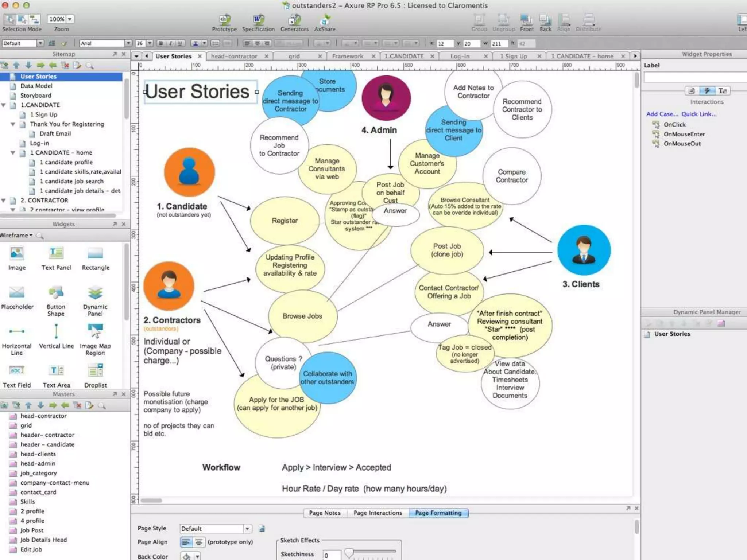Collapse the 1.CANDIDATE sitemap node

tap(4, 105)
